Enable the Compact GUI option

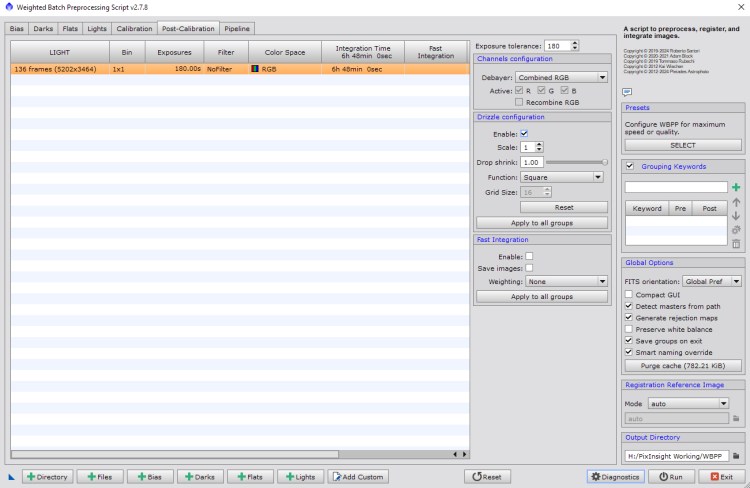(x=629, y=295)
